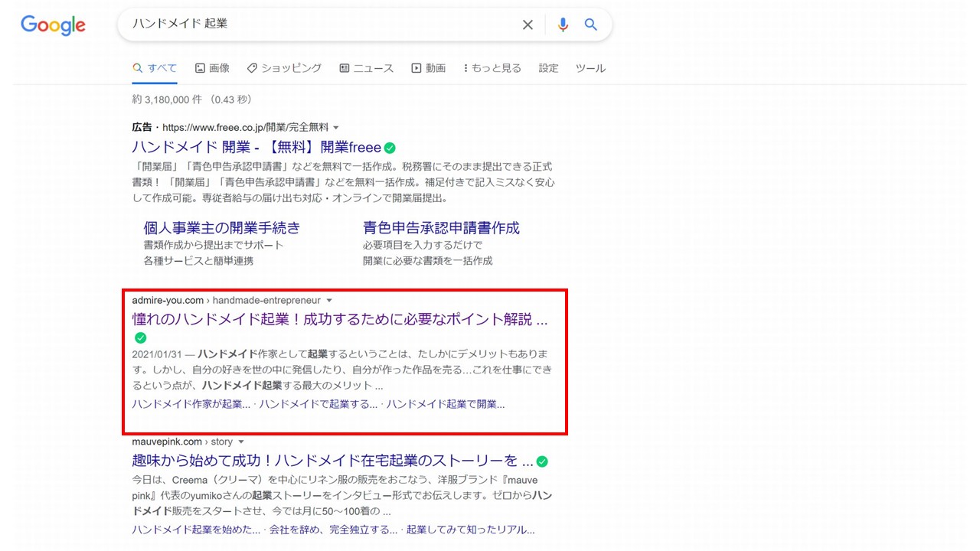The height and width of the screenshot is (551, 980).
Task: Open sub-link ハンドメイドで起業する...
Action: coord(318,403)
